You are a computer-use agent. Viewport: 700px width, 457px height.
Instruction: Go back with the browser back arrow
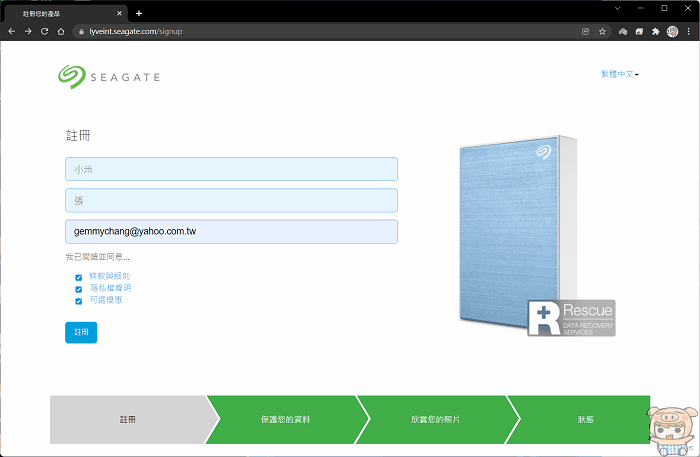coord(12,31)
